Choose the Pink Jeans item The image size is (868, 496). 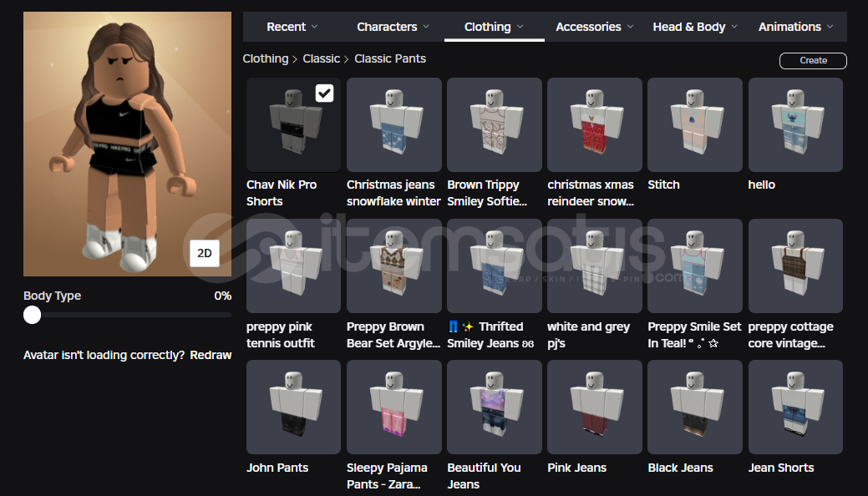[x=594, y=407]
